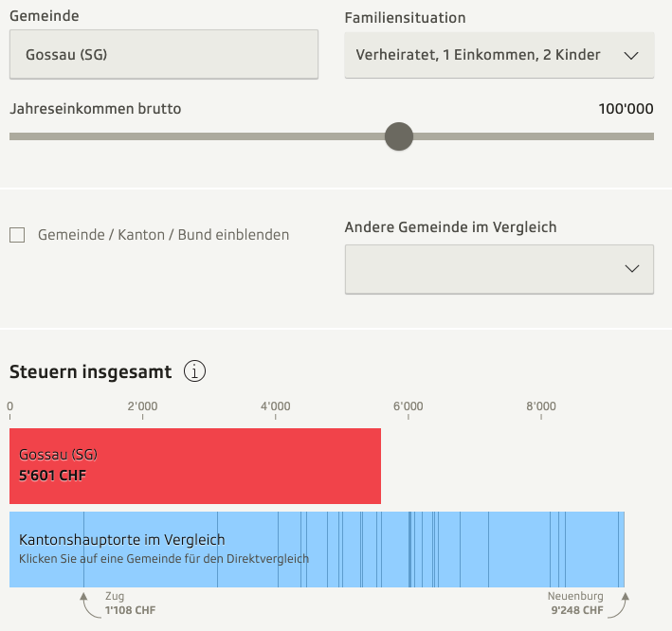Click the Familiensituation chevron arrow

[x=632, y=55]
